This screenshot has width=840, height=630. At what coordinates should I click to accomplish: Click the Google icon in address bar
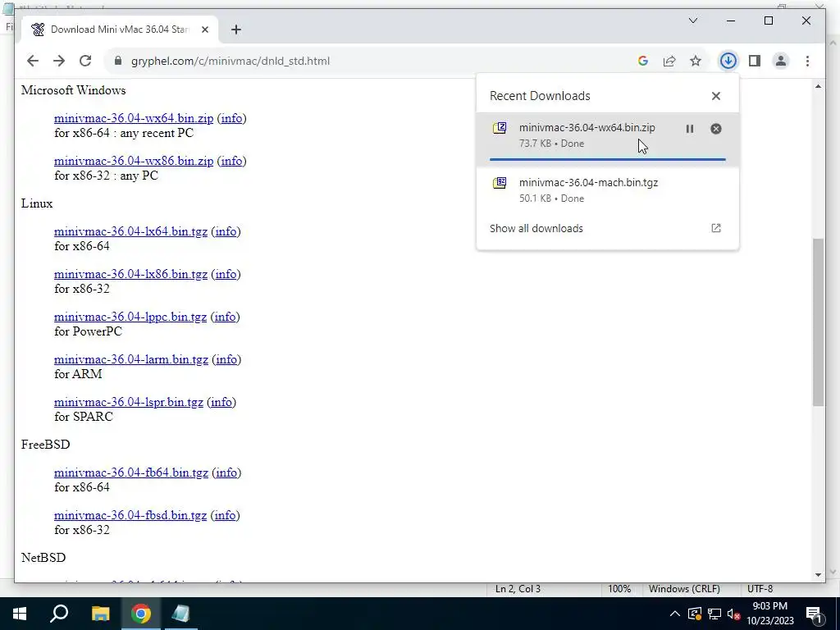(643, 61)
